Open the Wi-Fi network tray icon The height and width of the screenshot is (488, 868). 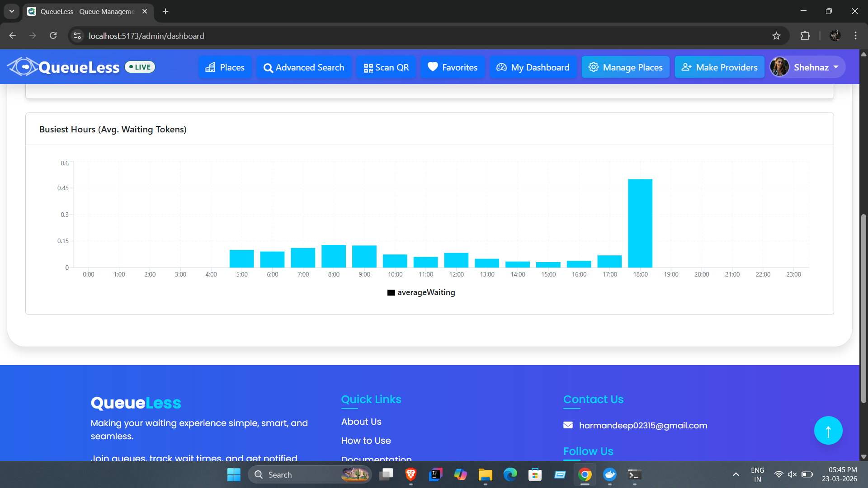(x=778, y=474)
